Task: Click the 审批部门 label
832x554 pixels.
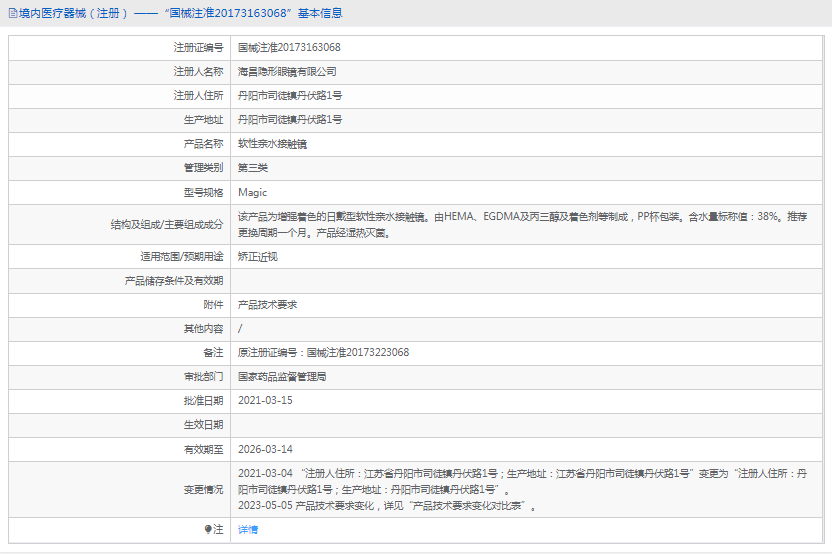Action: coord(203,377)
